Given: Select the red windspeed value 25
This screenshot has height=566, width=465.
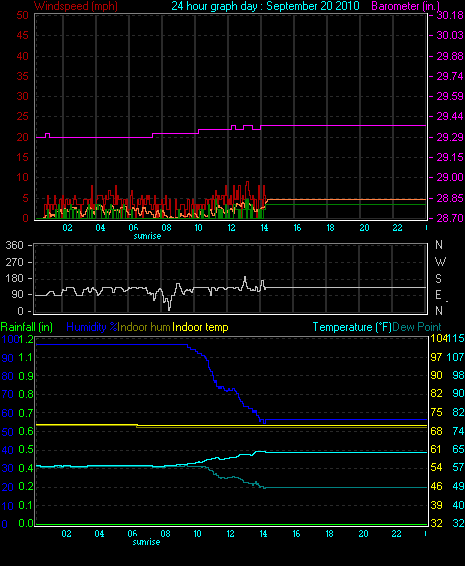Looking at the screenshot, I should pos(22,116).
